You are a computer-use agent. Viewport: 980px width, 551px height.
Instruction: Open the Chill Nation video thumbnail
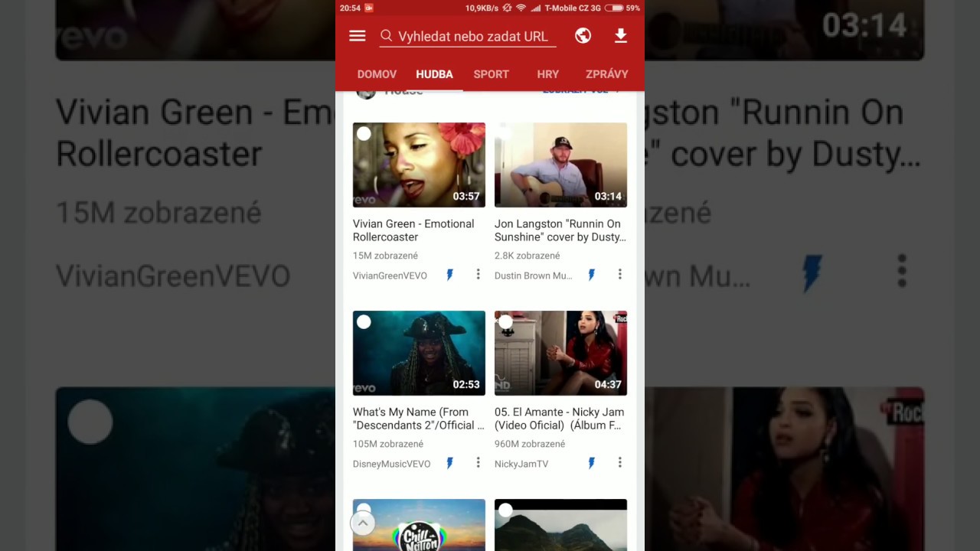pos(419,525)
